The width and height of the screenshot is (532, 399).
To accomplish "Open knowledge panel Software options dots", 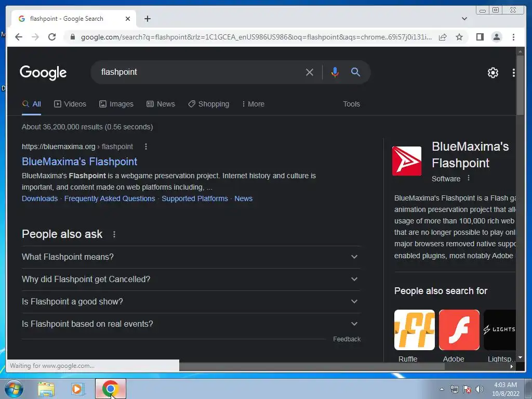I will coord(469,178).
